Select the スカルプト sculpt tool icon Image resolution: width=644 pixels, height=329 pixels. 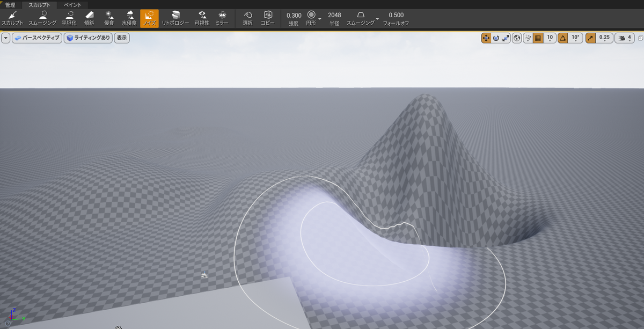[12, 18]
